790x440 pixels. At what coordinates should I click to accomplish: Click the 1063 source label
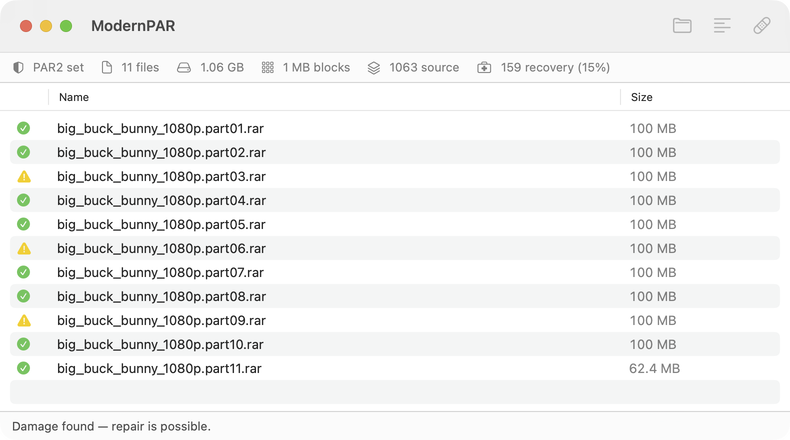[x=424, y=68]
